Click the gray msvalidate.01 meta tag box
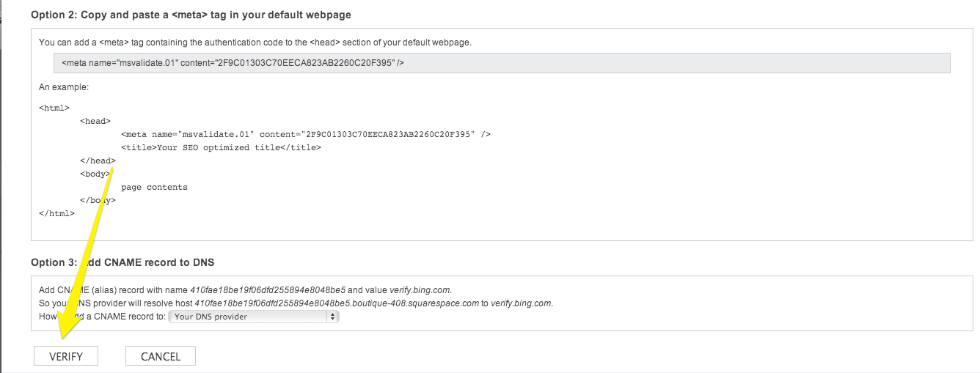Screen dimensions: 980x373 click(x=502, y=63)
